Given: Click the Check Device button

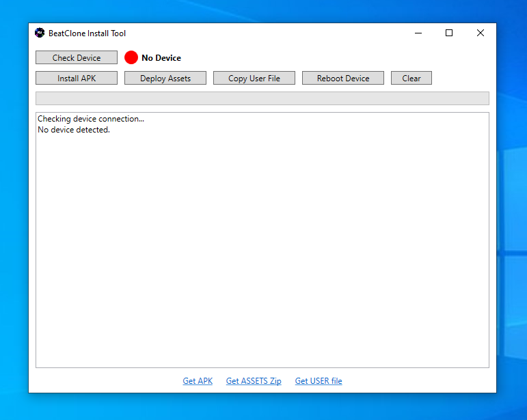Looking at the screenshot, I should tap(77, 57).
